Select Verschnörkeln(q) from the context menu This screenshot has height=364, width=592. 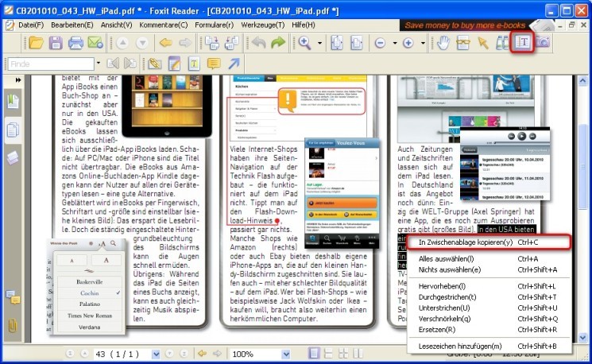click(489, 319)
